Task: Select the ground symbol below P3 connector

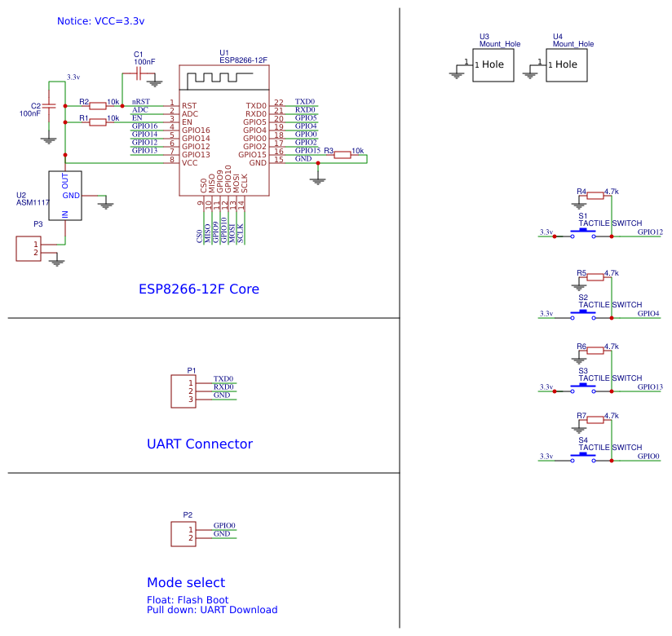Action: click(55, 263)
